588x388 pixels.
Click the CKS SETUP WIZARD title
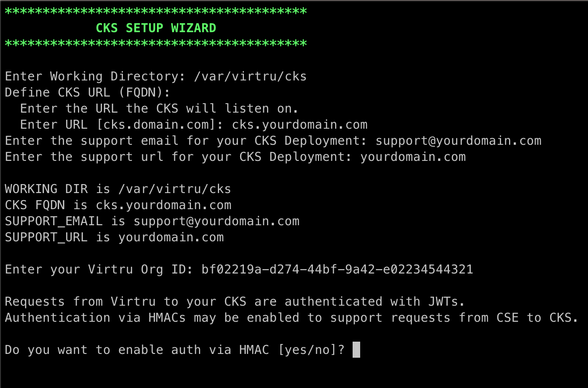(156, 28)
